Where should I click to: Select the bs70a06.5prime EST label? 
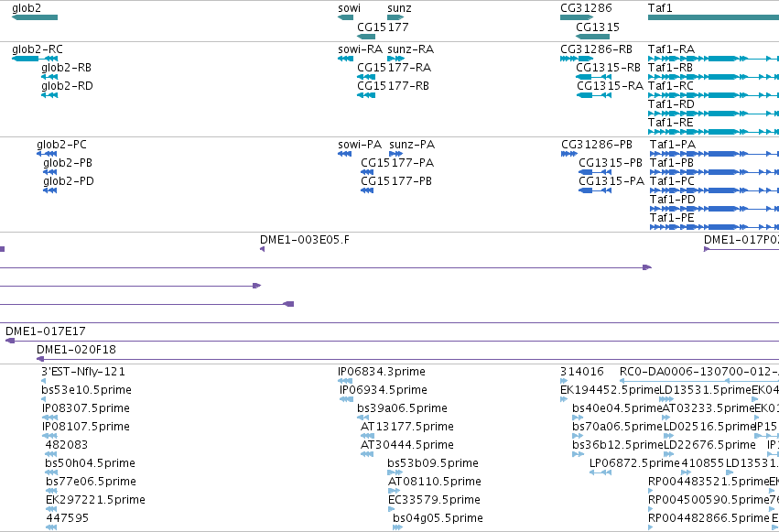(618, 427)
